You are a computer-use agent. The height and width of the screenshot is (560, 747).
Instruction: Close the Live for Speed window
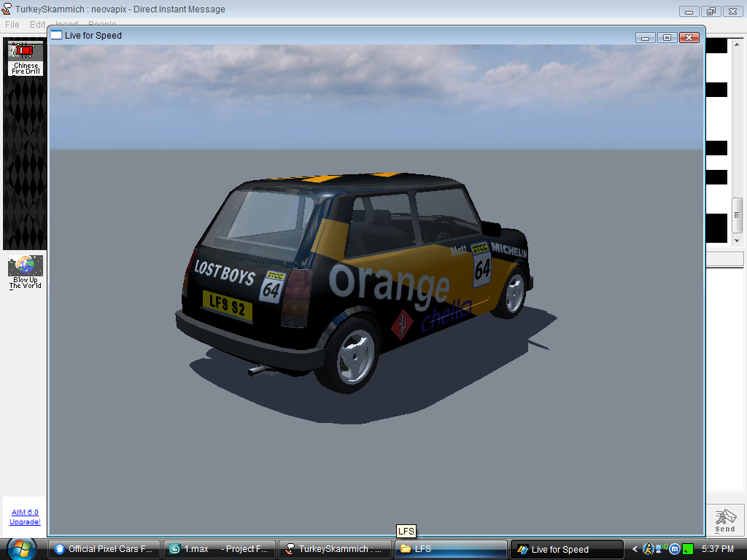click(x=689, y=38)
